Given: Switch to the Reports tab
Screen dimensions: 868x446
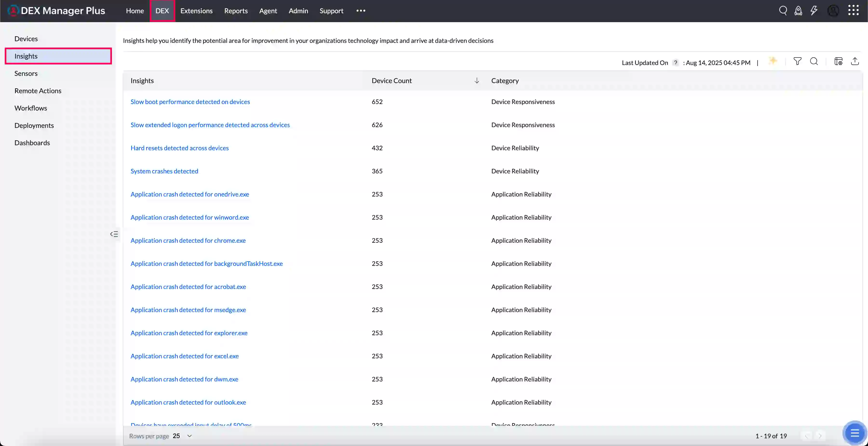Looking at the screenshot, I should coord(236,11).
